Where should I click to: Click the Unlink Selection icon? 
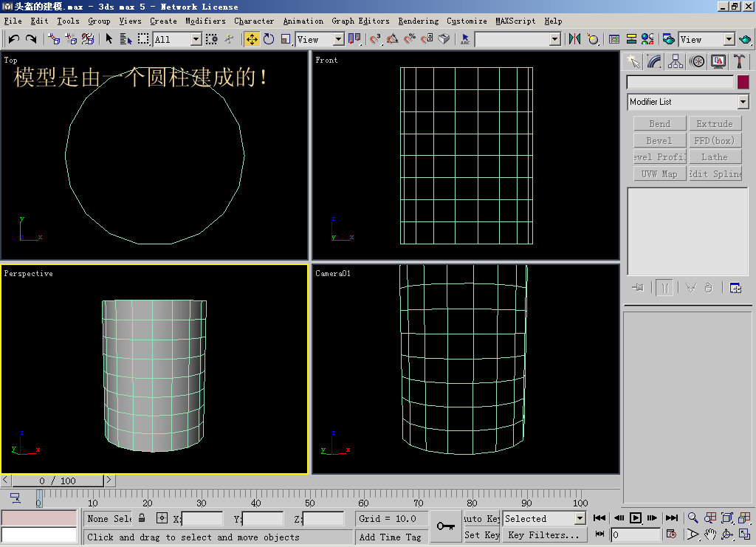[x=71, y=39]
